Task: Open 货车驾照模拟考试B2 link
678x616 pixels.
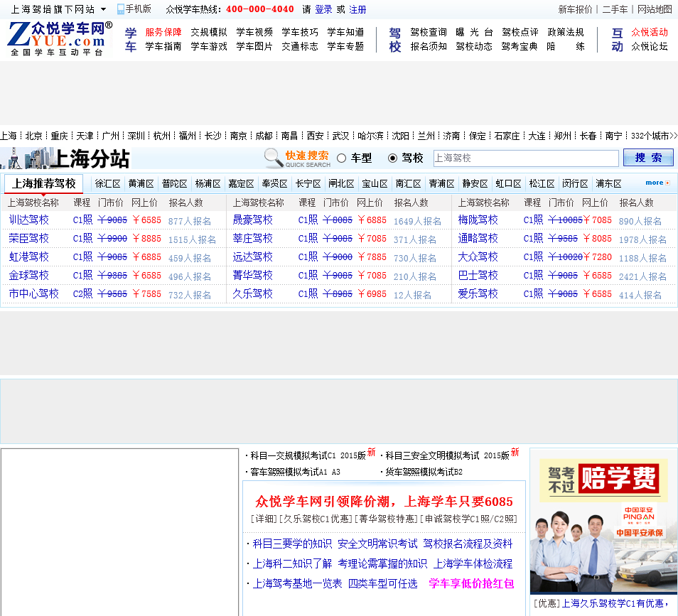Action: point(424,472)
